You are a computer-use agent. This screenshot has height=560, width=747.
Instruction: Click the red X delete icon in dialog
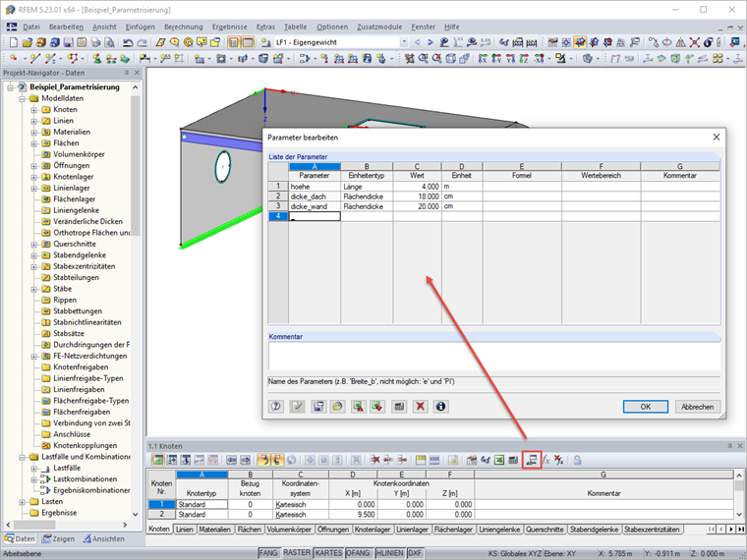click(x=421, y=407)
